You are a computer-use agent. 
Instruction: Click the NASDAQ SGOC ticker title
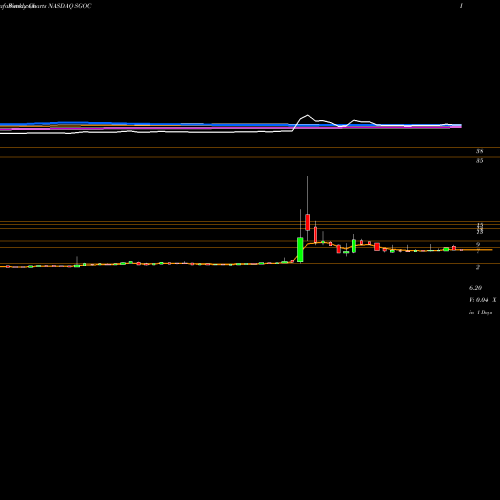tap(70, 6)
